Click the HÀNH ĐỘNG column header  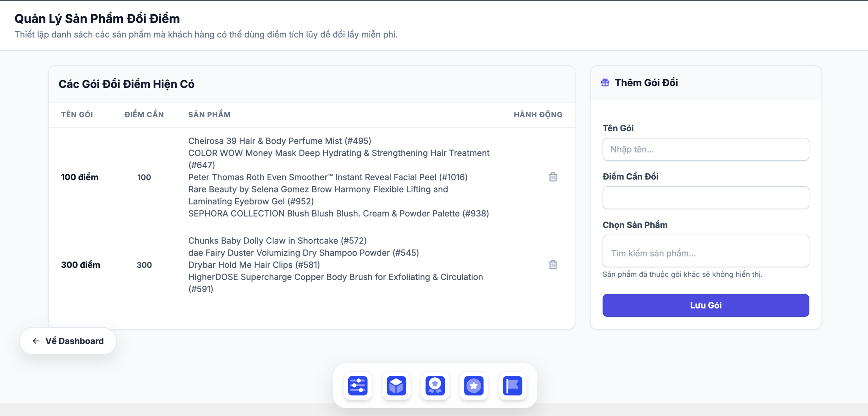538,115
